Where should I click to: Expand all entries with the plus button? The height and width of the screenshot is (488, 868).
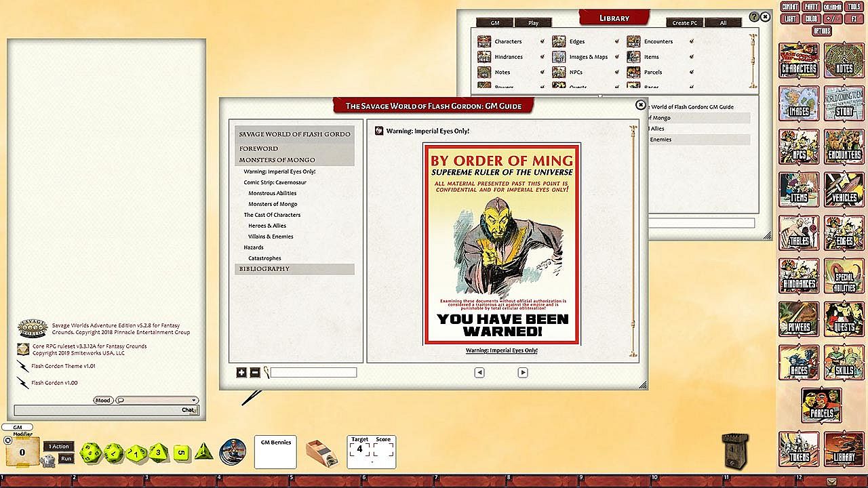click(241, 372)
